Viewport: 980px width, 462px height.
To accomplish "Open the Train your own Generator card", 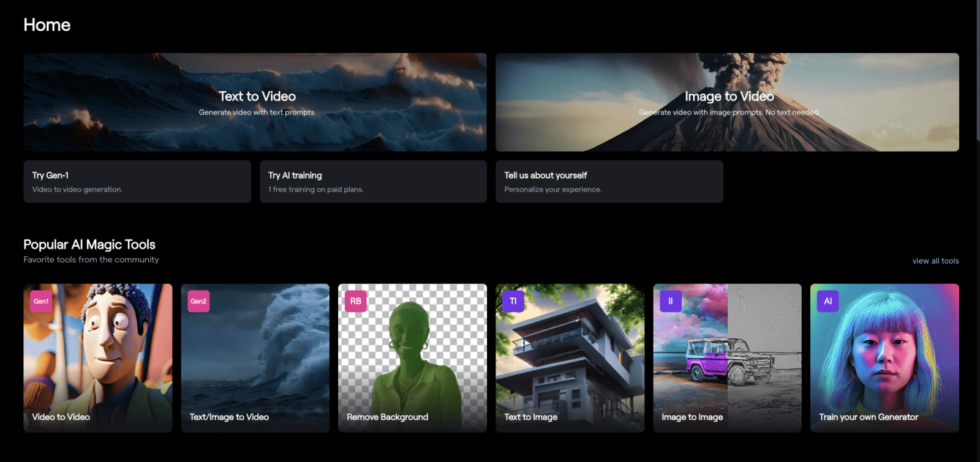I will click(885, 358).
